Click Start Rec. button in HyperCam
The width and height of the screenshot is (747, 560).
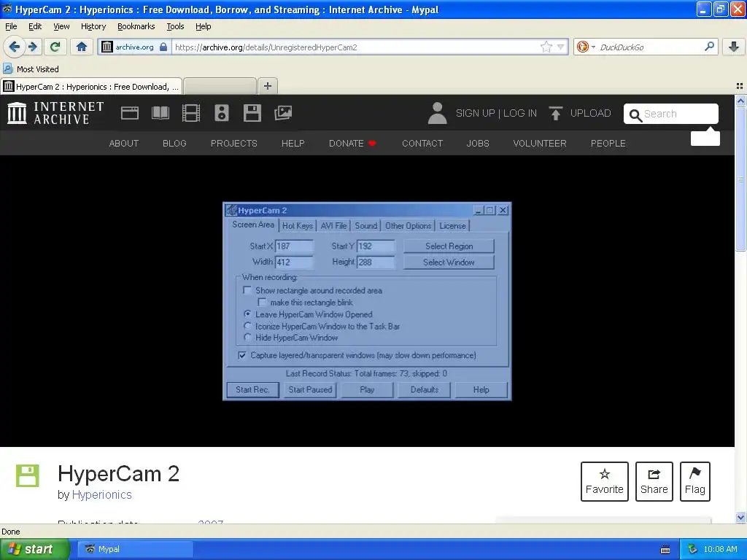252,389
